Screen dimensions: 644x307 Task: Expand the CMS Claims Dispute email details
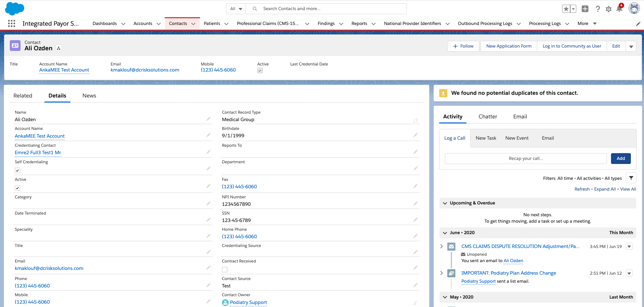tap(442, 246)
